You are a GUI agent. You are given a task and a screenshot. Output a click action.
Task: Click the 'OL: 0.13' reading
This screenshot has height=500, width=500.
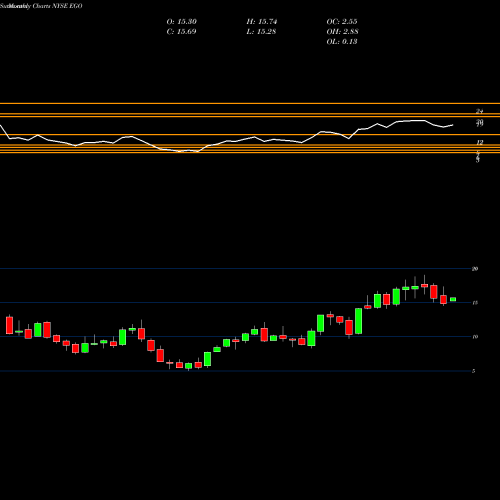[342, 42]
